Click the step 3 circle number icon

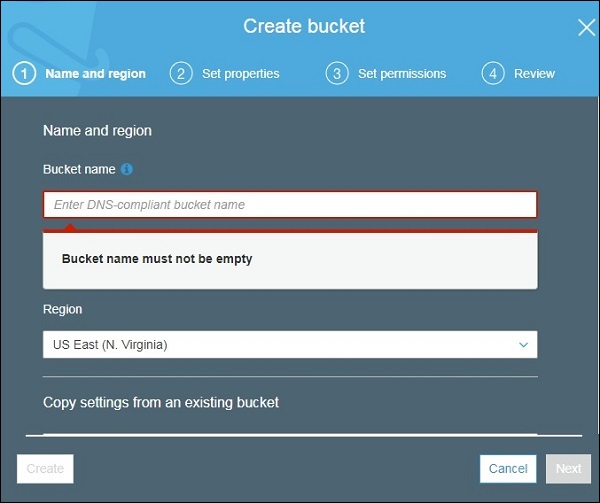point(337,73)
